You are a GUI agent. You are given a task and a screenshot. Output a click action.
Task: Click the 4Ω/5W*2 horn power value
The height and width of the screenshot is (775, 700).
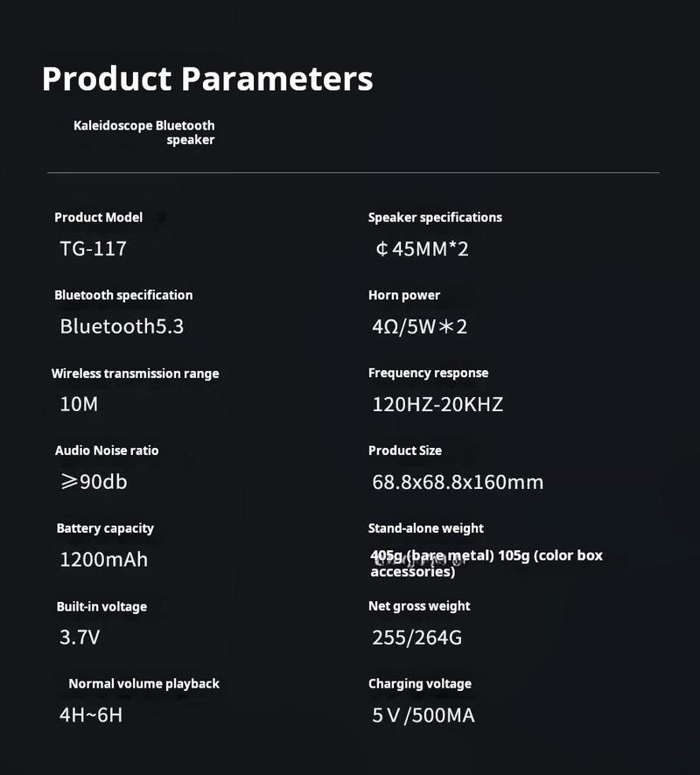pos(420,326)
